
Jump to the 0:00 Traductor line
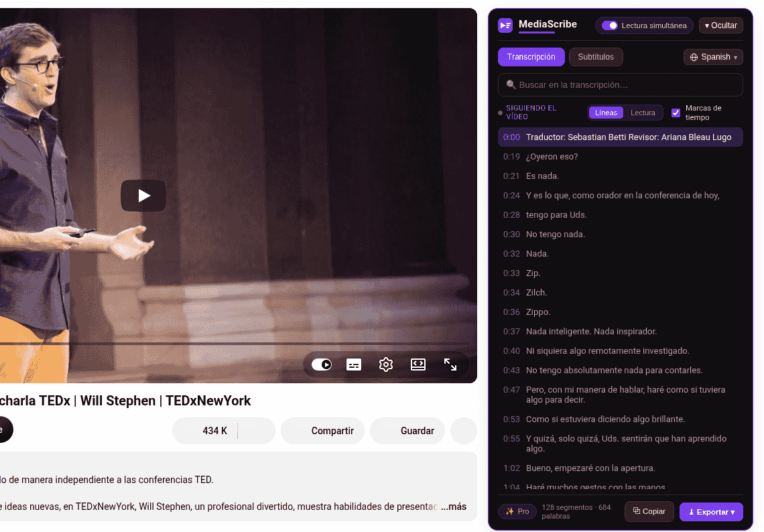pyautogui.click(x=621, y=137)
